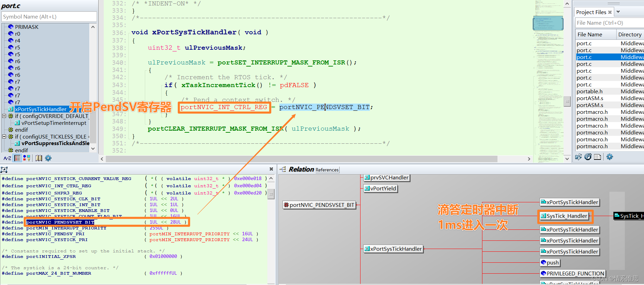Viewport: 644px width, 285px height.
Task: Open the References relation type selector
Action: pyautogui.click(x=327, y=170)
